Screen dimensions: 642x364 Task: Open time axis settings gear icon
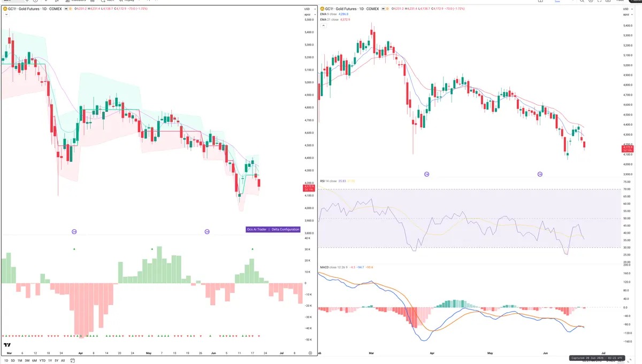point(310,353)
